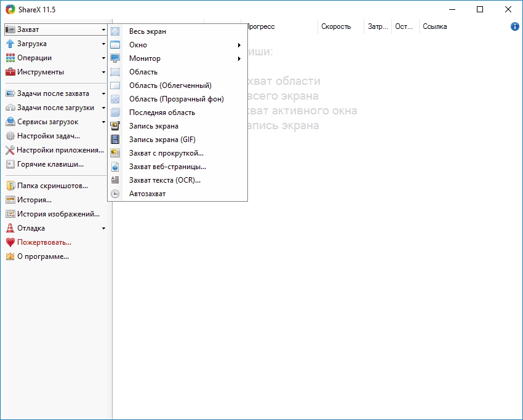Click the History icon beside История...

(x=10, y=200)
